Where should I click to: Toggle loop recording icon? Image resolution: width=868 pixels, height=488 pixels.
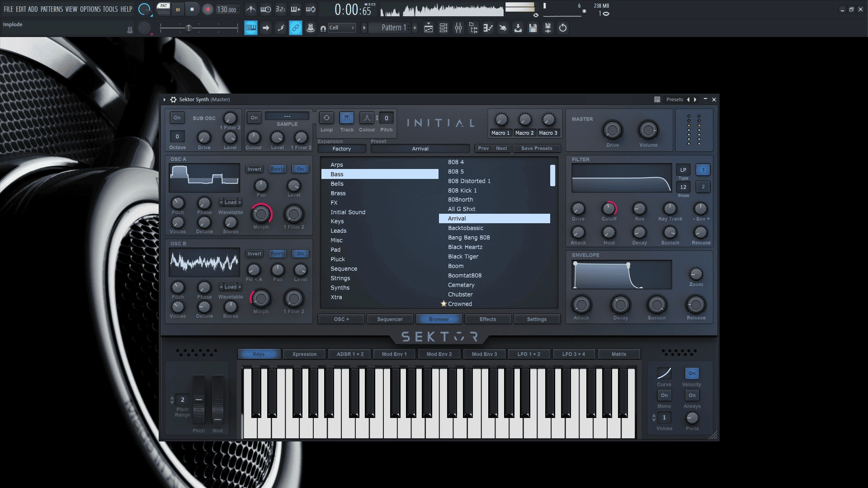click(x=311, y=9)
